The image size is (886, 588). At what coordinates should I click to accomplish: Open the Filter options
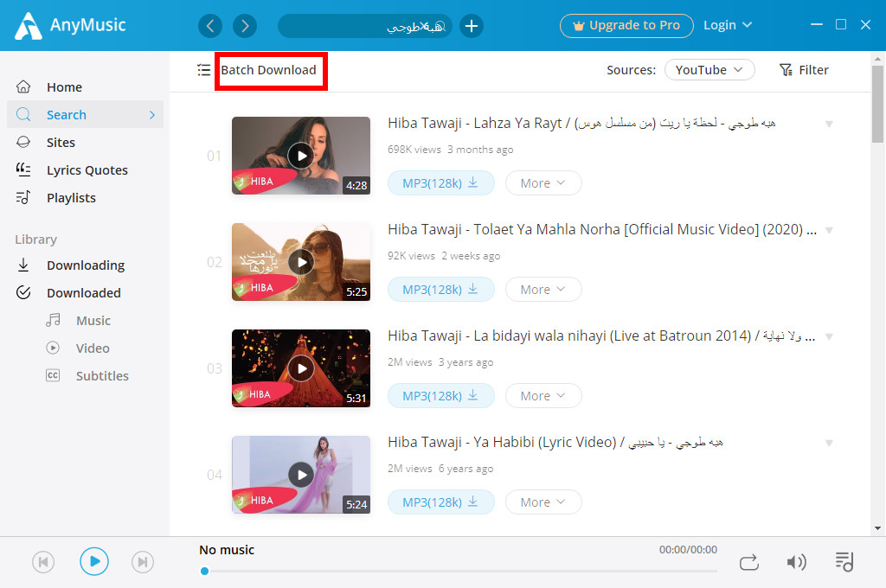[x=804, y=70]
